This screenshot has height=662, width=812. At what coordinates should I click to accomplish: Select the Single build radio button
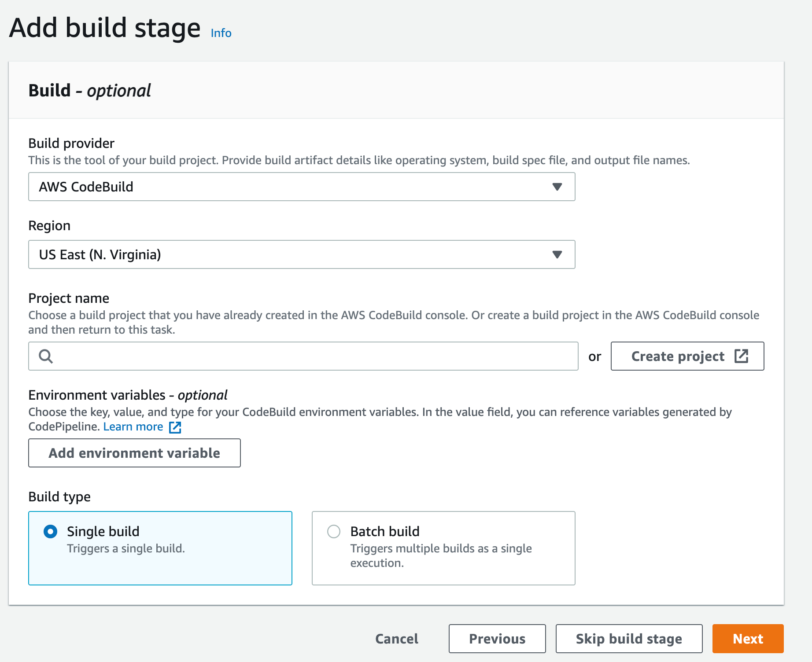click(x=51, y=531)
